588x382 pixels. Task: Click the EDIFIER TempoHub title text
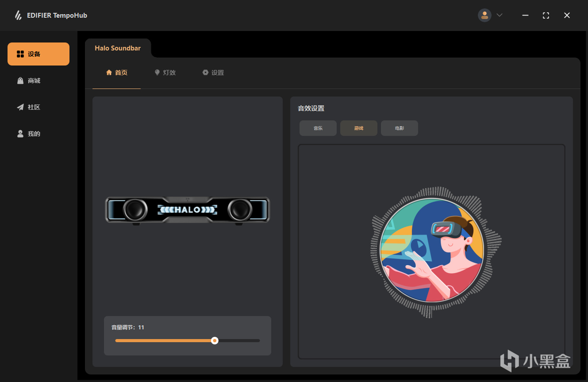pyautogui.click(x=57, y=15)
